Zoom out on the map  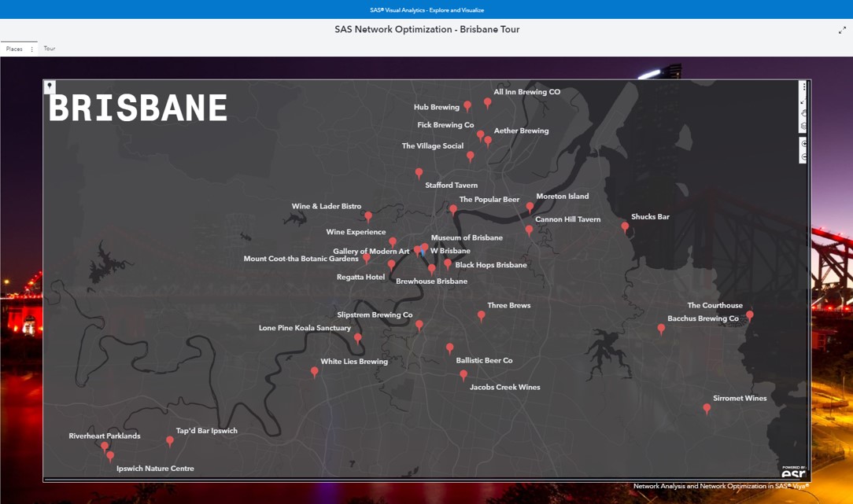pyautogui.click(x=803, y=157)
